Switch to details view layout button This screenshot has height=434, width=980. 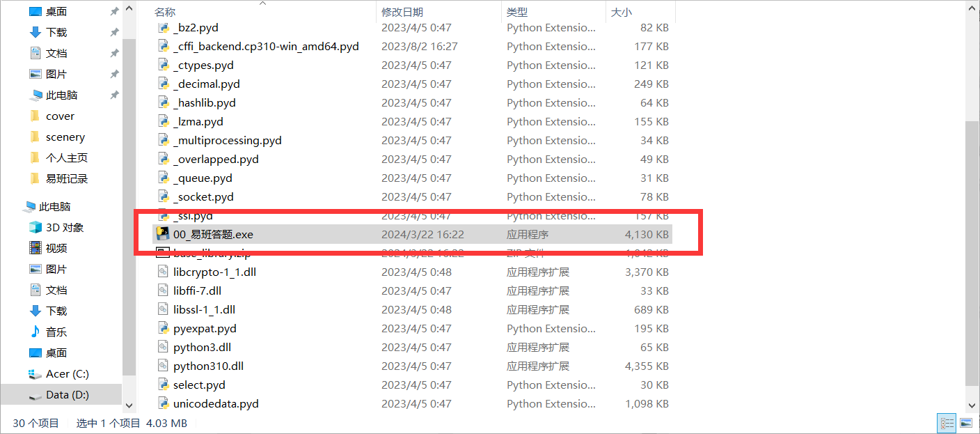[947, 423]
